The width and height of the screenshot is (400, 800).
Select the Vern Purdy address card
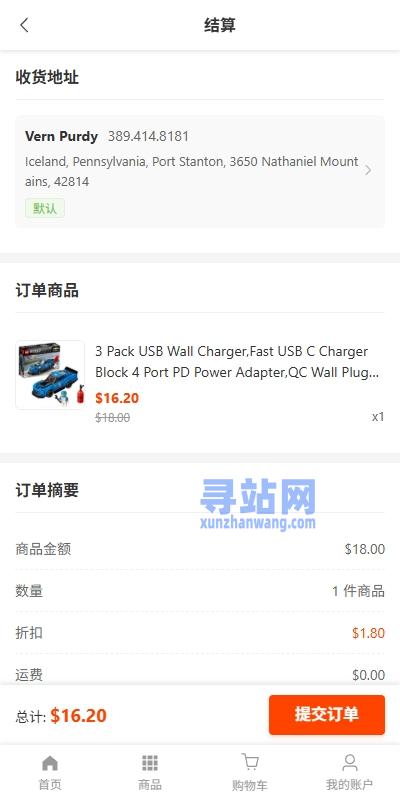(x=200, y=171)
